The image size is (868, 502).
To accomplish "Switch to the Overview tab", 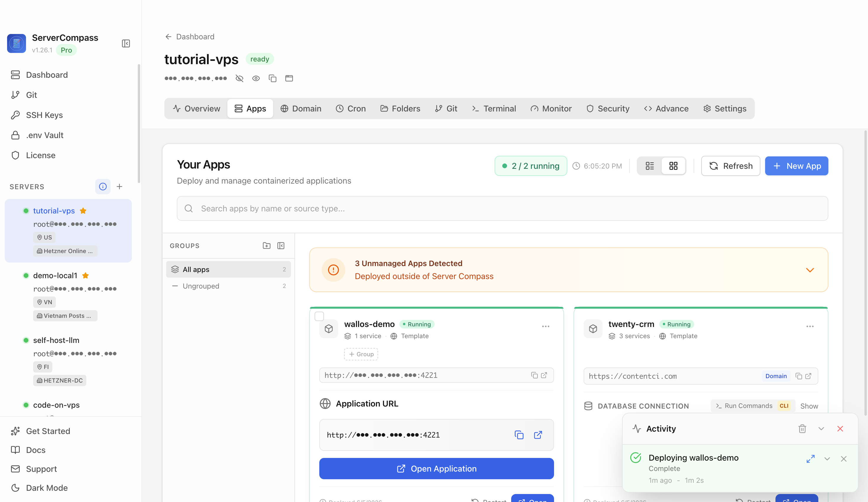I will click(x=196, y=109).
